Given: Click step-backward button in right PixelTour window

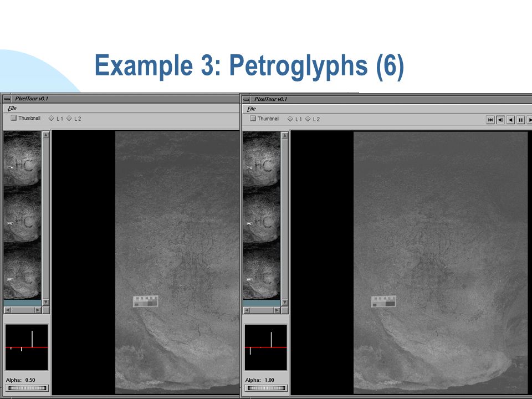Looking at the screenshot, I should point(500,120).
